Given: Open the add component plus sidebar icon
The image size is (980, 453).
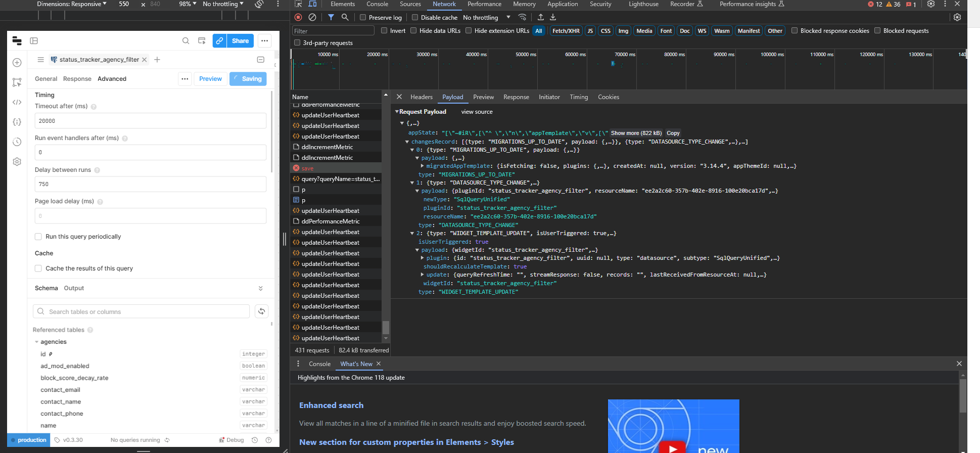Looking at the screenshot, I should point(17,63).
